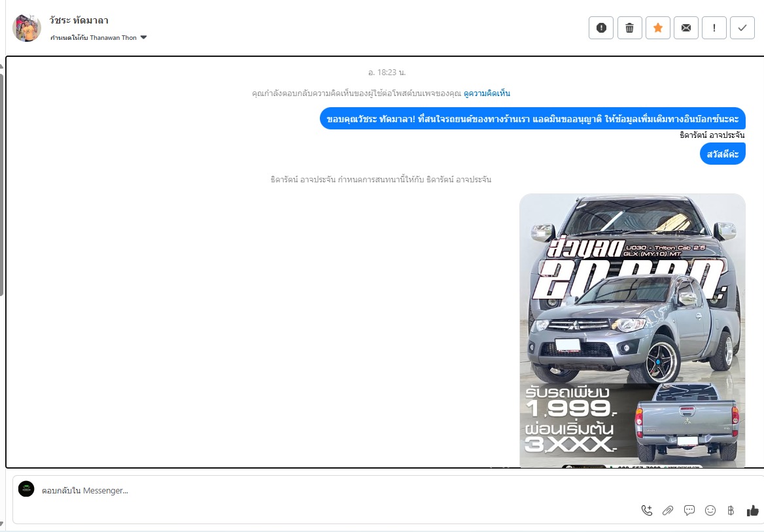
Task: Mark conversation as unread envelope icon
Action: click(x=686, y=27)
